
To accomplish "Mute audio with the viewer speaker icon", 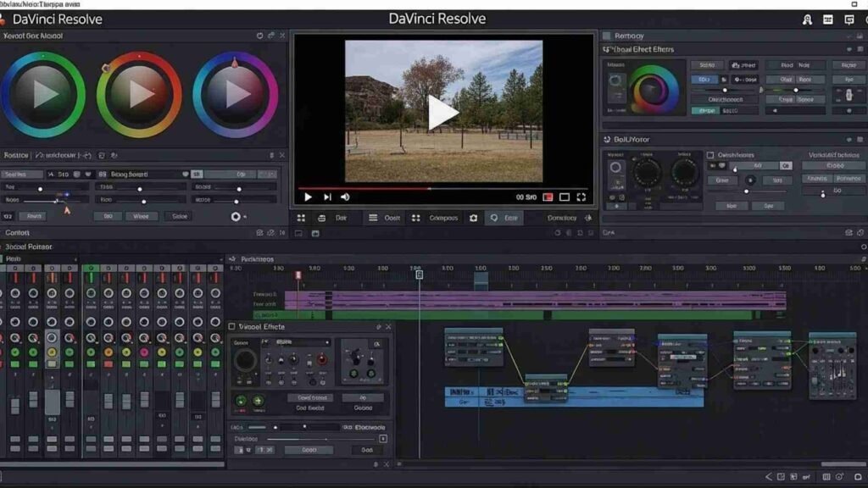I will click(345, 197).
